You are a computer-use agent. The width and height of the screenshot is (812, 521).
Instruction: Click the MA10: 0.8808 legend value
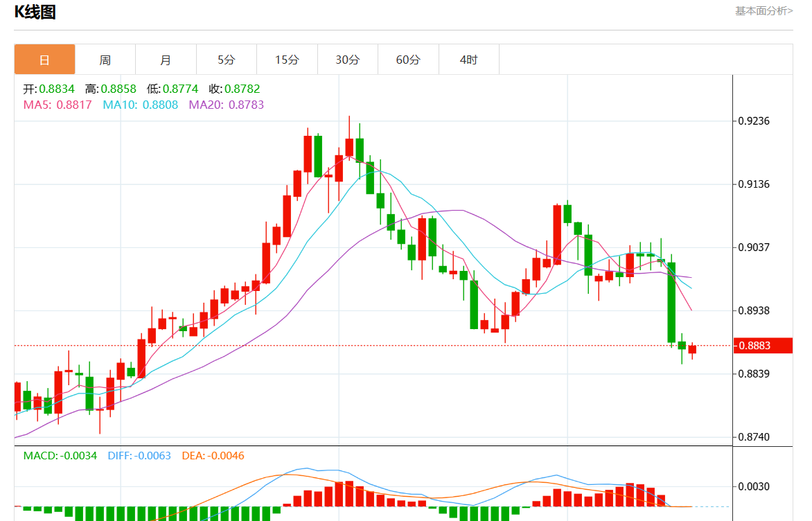(141, 105)
